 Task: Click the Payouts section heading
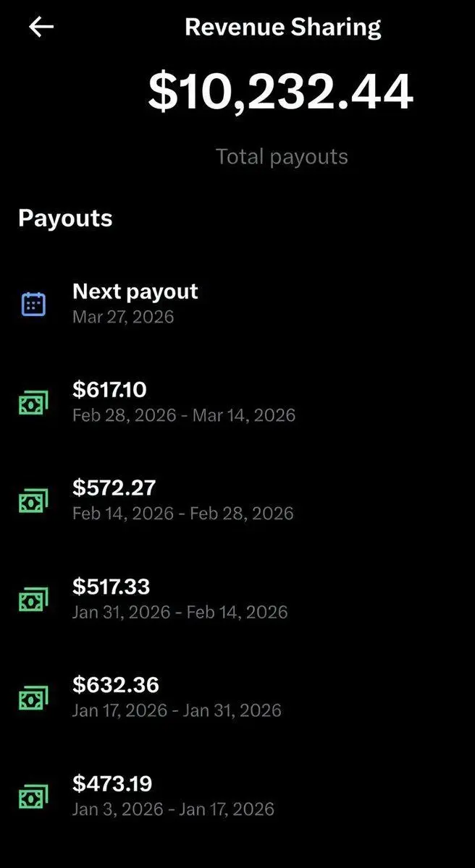pyautogui.click(x=65, y=218)
